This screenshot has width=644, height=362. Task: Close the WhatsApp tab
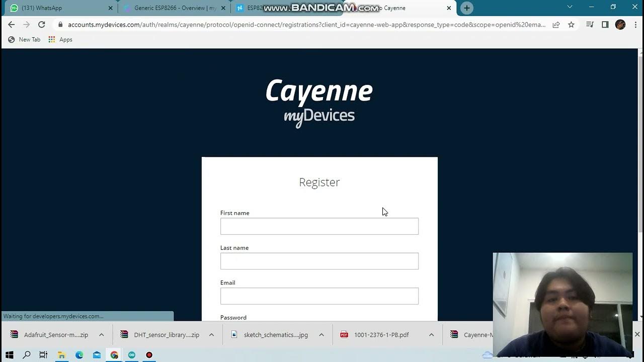111,8
